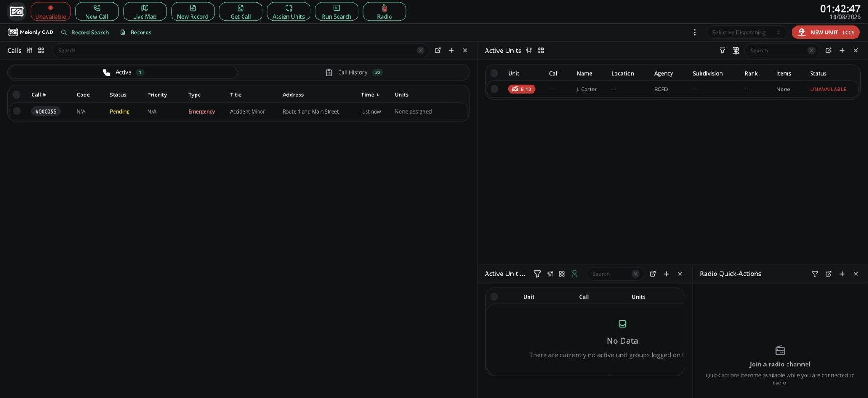This screenshot has height=398, width=868.
Task: Create a New Record from toolbar
Action: pyautogui.click(x=193, y=11)
